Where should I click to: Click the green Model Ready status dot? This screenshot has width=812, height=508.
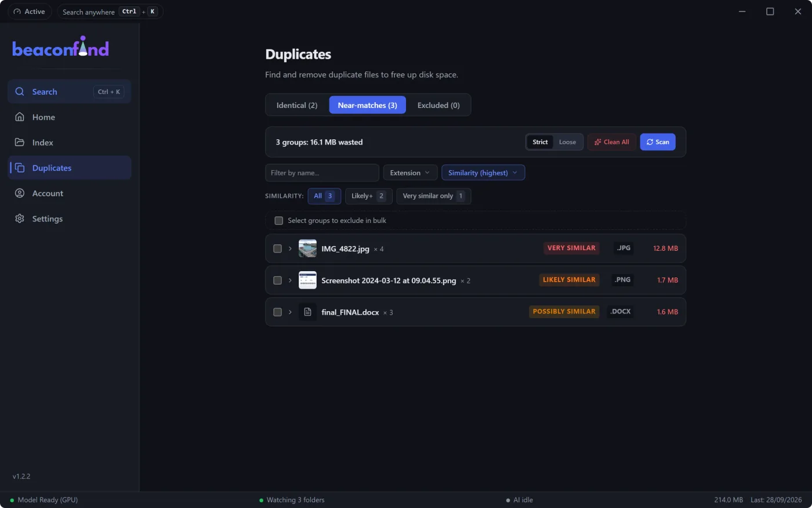pyautogui.click(x=12, y=500)
